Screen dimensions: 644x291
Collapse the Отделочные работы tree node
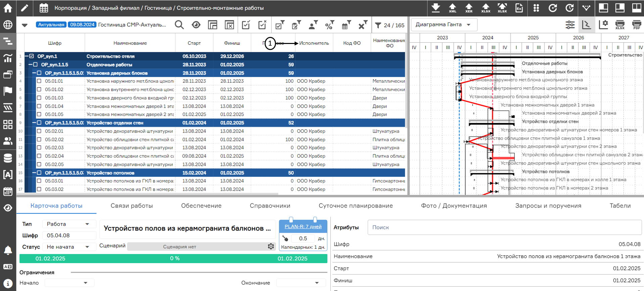pos(30,65)
